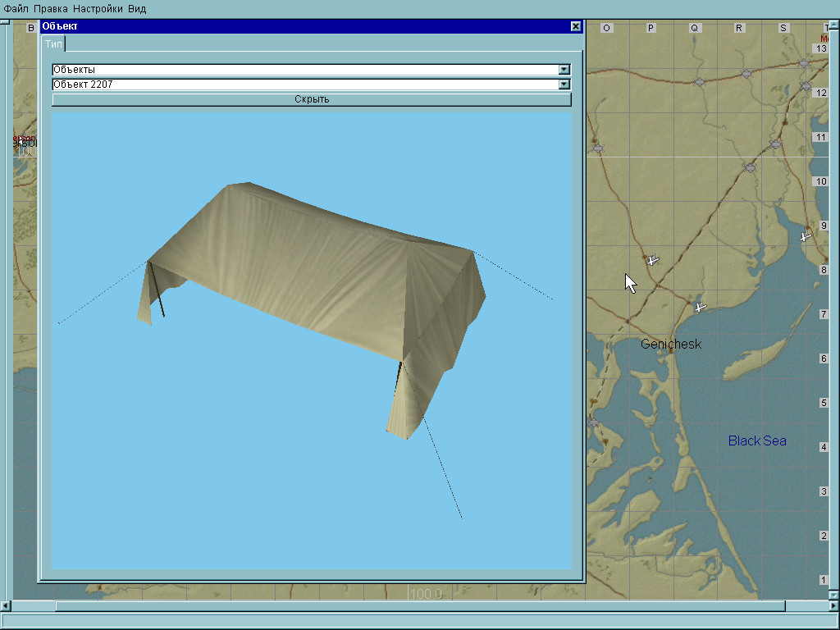The height and width of the screenshot is (630, 840).
Task: Open the Правка menu
Action: click(x=51, y=8)
